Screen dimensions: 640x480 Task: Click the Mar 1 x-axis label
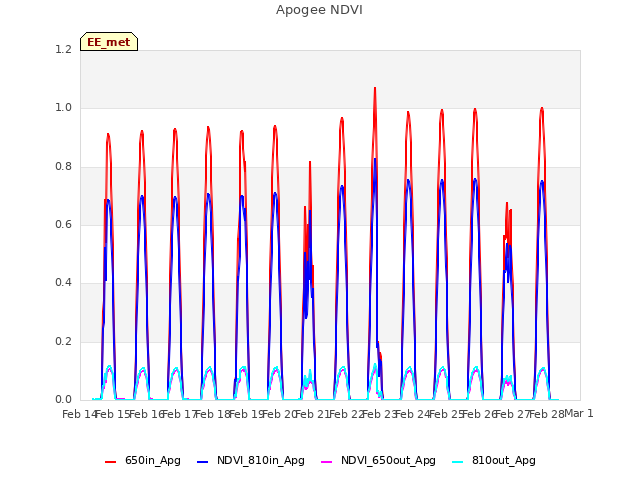(579, 414)
